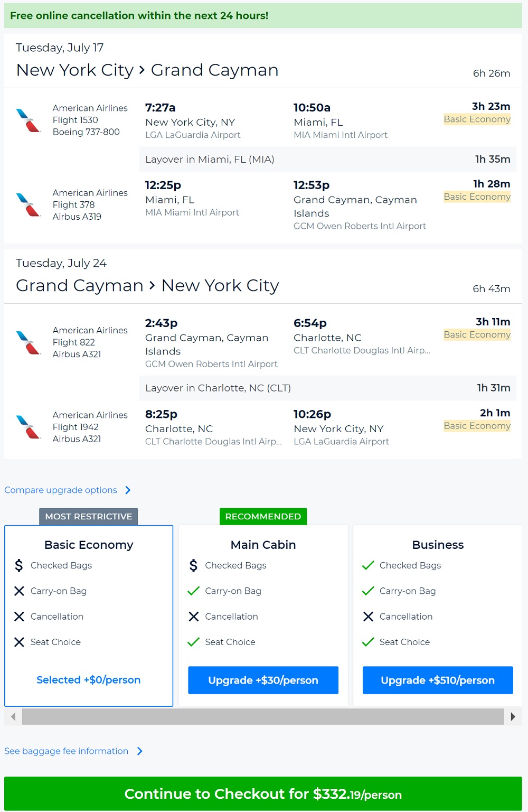Expand Compare upgrade options chevron
Viewport: 528px width, 812px height.
coord(128,490)
